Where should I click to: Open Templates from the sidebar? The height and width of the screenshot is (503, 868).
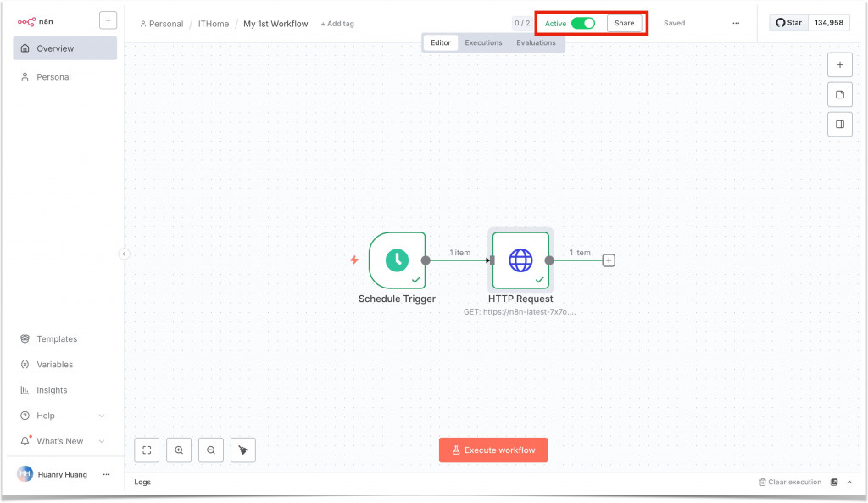tap(57, 339)
